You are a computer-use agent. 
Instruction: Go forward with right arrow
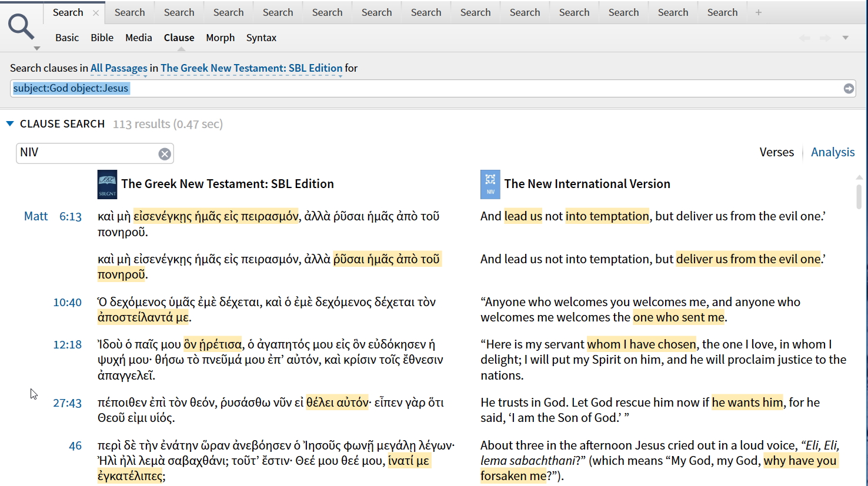(x=826, y=38)
